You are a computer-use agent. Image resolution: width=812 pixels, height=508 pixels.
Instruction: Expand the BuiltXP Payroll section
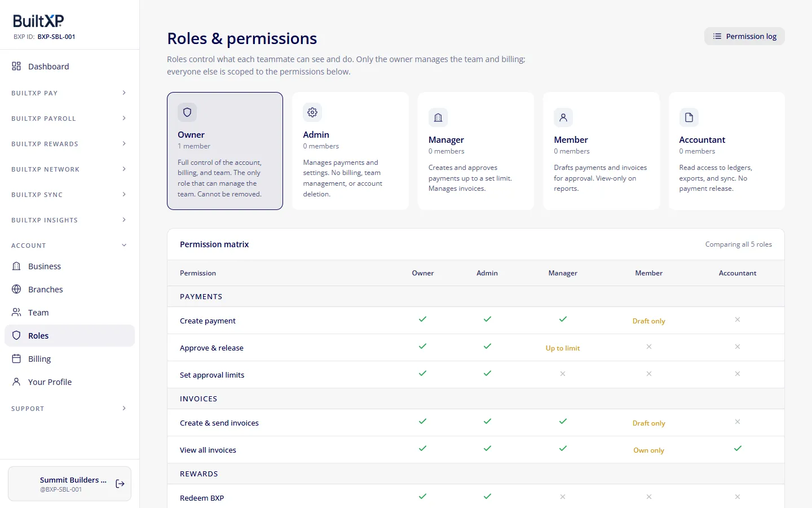[69, 118]
